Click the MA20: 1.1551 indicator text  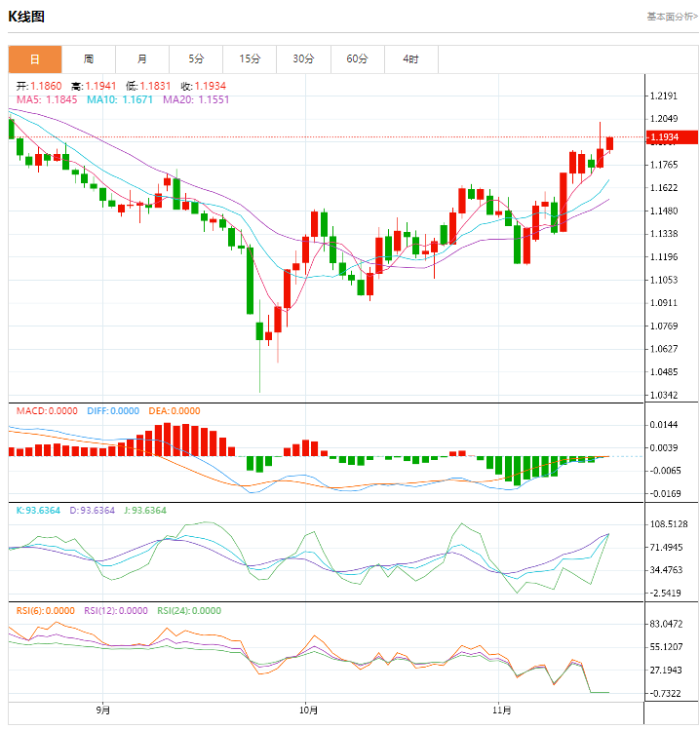pos(196,99)
